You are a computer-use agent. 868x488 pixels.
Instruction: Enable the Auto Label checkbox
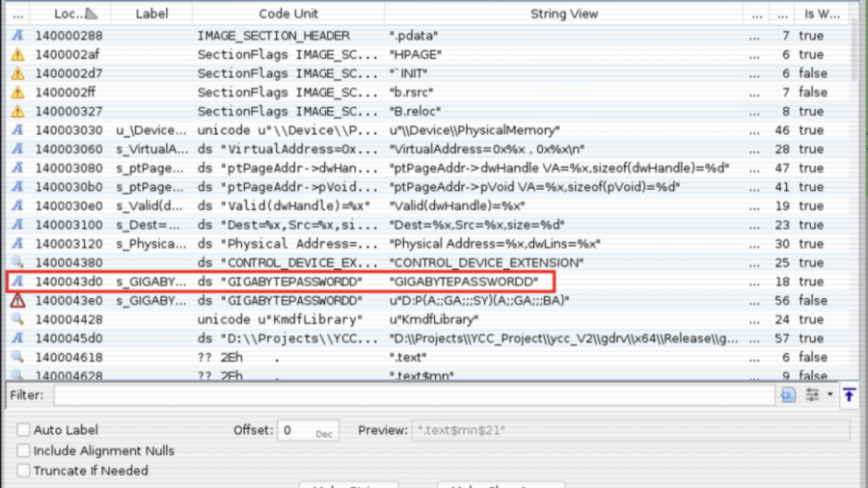(23, 430)
